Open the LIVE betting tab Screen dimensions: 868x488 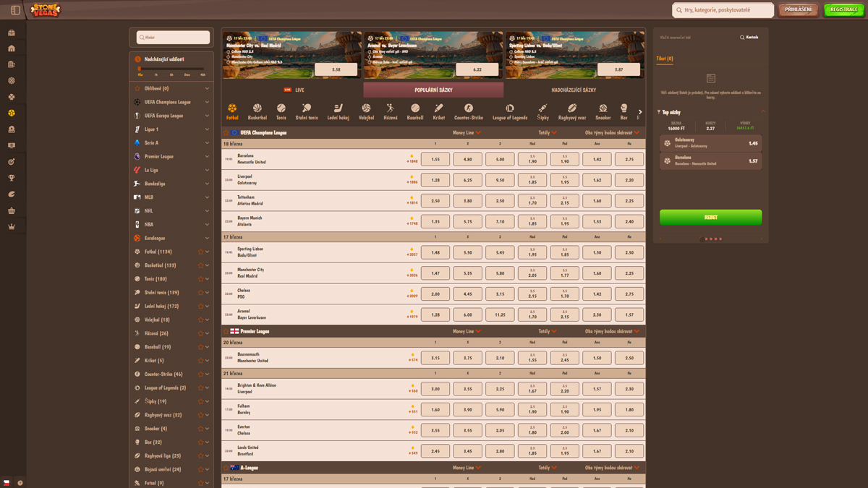point(294,90)
